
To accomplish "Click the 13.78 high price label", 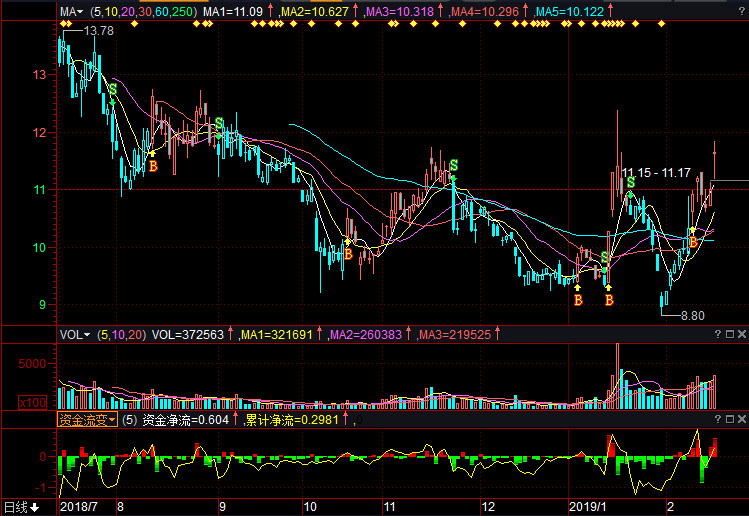I will (98, 32).
